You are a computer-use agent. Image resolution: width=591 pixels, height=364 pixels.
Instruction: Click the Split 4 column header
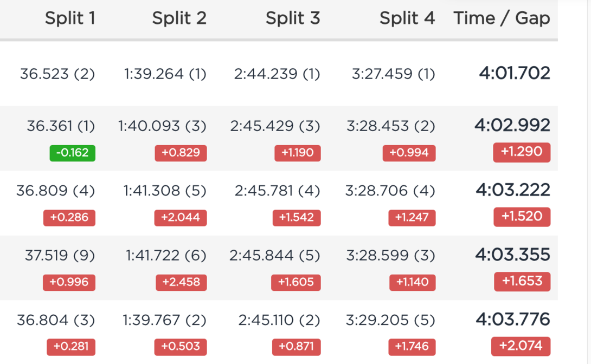point(407,18)
